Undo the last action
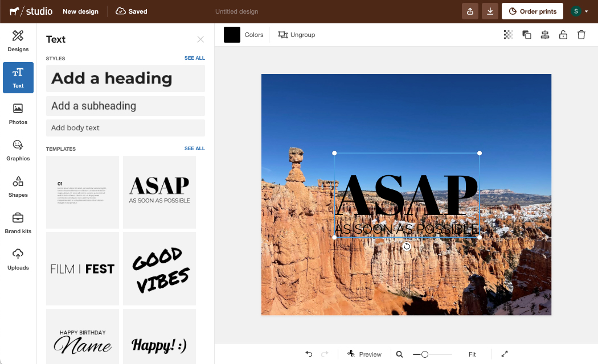The height and width of the screenshot is (364, 598). pos(309,354)
